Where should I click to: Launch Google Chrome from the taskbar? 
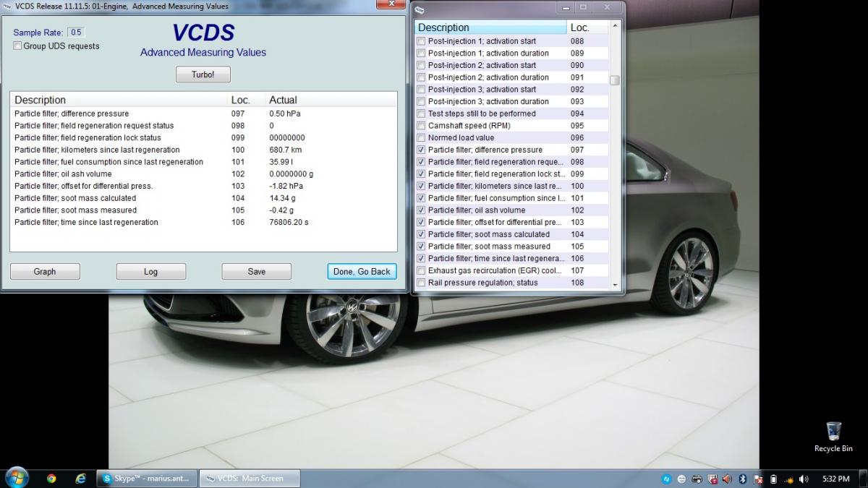click(x=51, y=478)
